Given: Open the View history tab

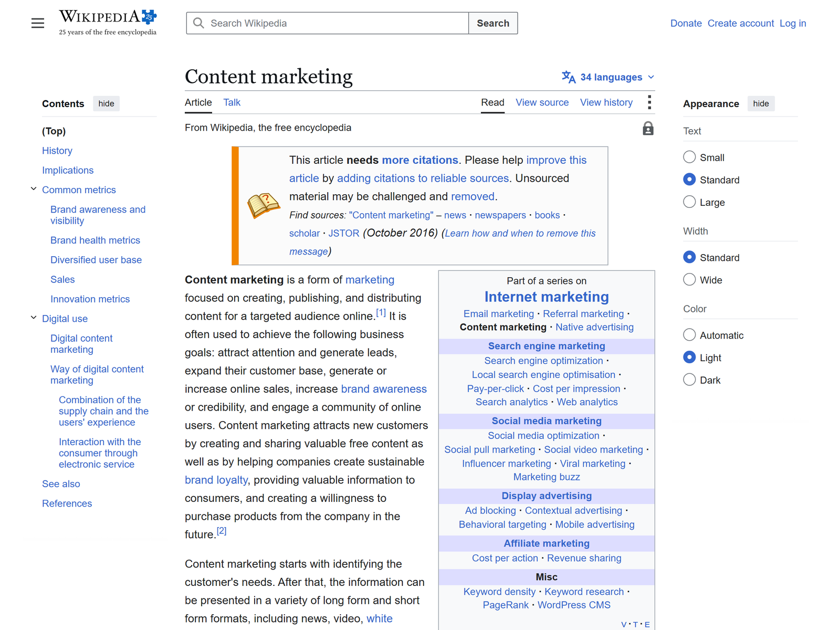Looking at the screenshot, I should click(x=606, y=102).
